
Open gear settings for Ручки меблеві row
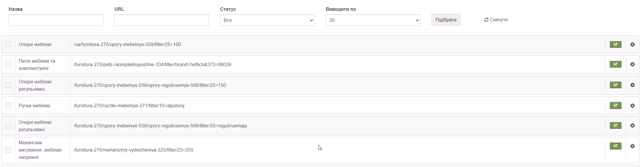coord(632,106)
